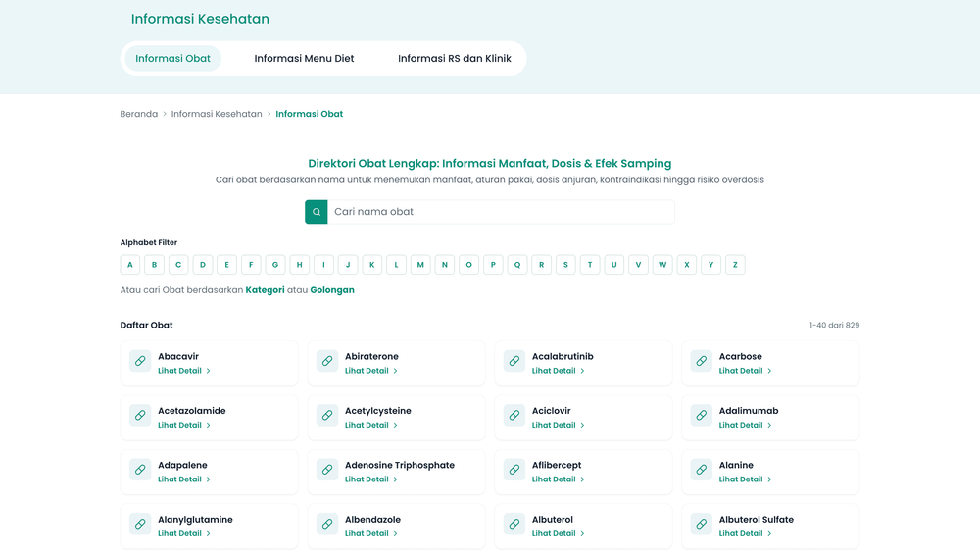Viewport: 980px width, 555px height.
Task: Filter drugs by letter N
Action: (x=445, y=265)
